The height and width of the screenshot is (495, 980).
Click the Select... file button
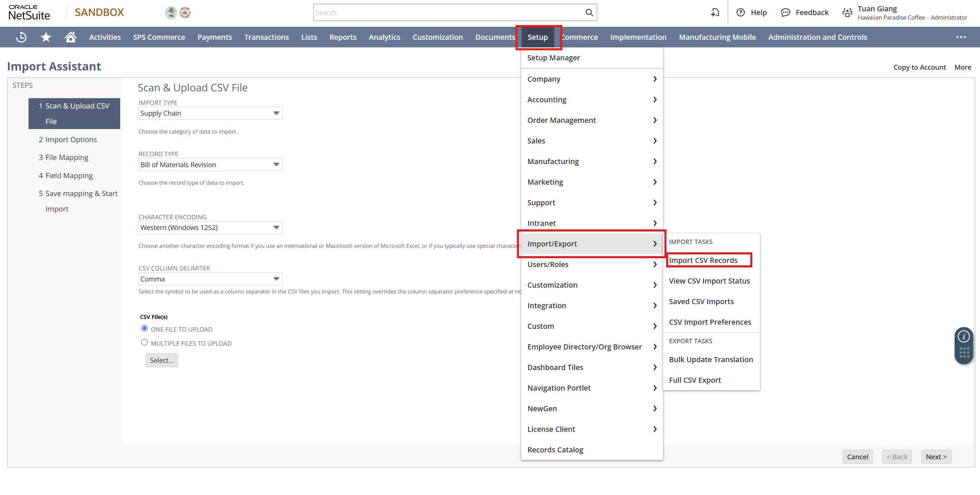click(162, 360)
